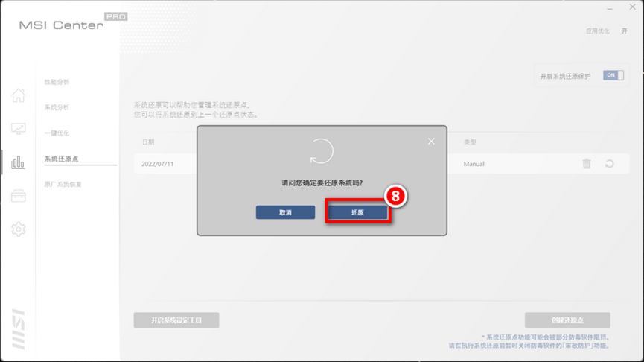Open the toolbox sidebar icon
This screenshot has width=644, height=362.
[x=19, y=196]
